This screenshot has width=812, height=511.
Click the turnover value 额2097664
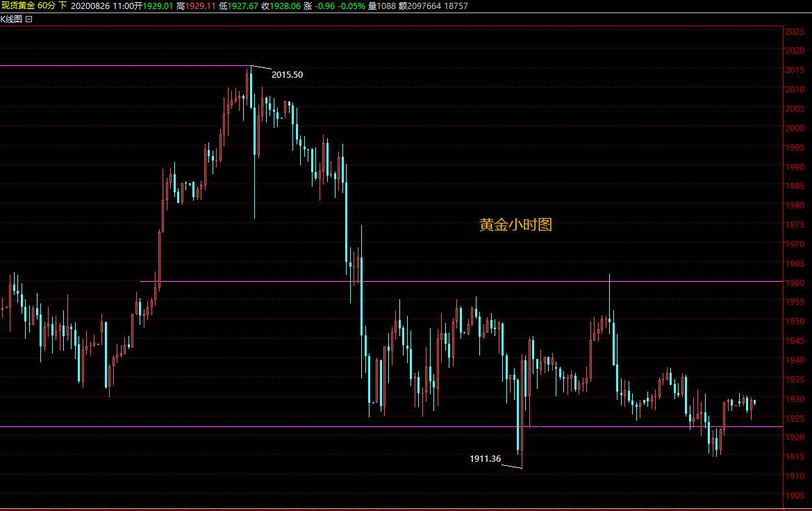[420, 6]
